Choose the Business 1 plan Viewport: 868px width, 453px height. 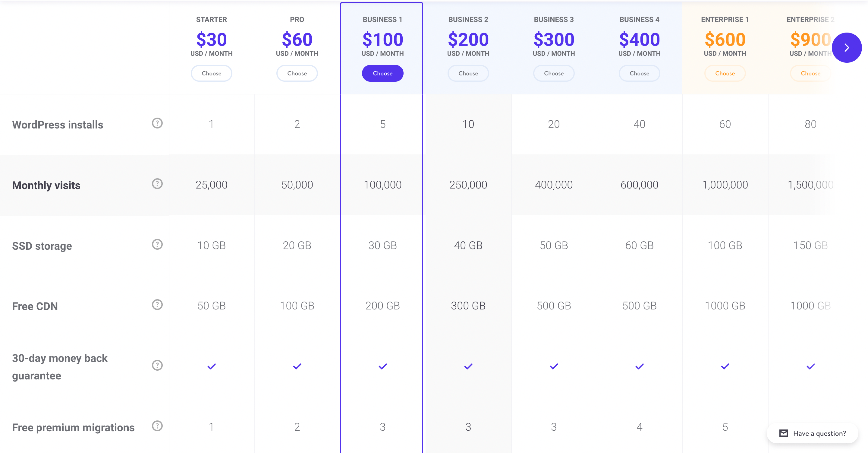click(382, 73)
